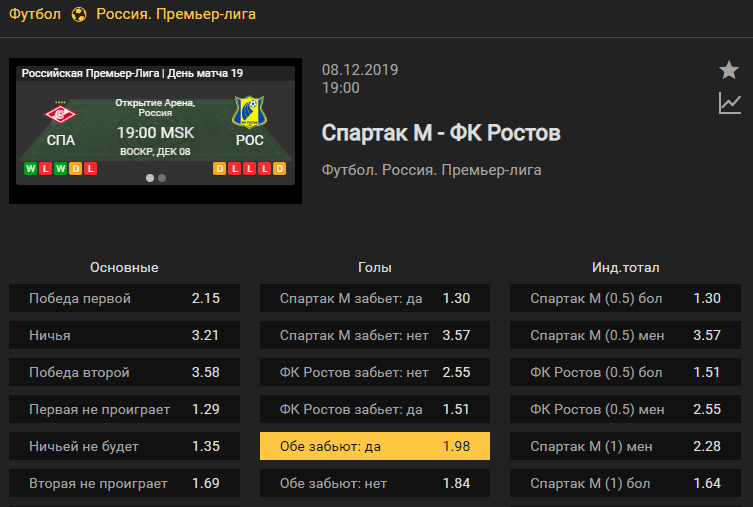Bet on Победа первой 2.15
Screen dimensions: 753x507
[124, 298]
